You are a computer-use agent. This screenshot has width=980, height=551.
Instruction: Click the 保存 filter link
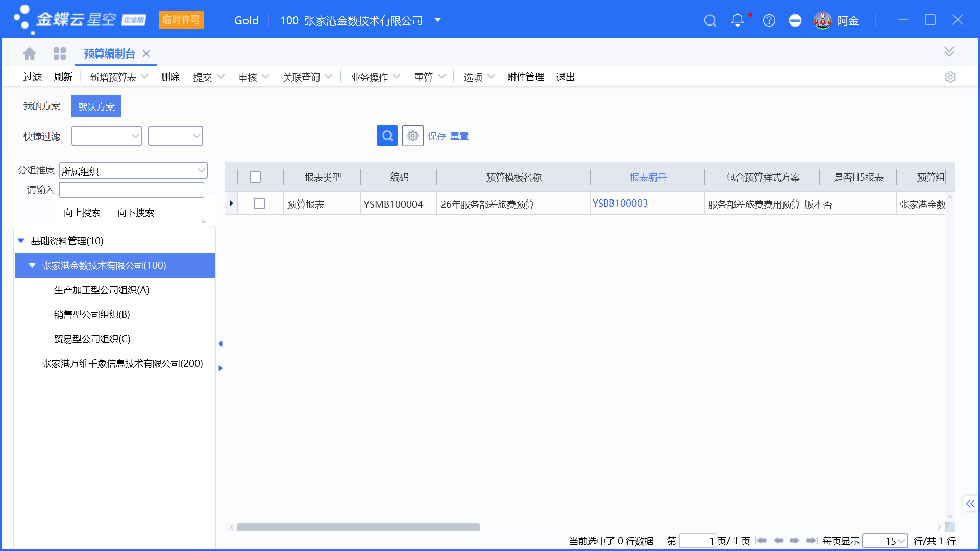[437, 136]
